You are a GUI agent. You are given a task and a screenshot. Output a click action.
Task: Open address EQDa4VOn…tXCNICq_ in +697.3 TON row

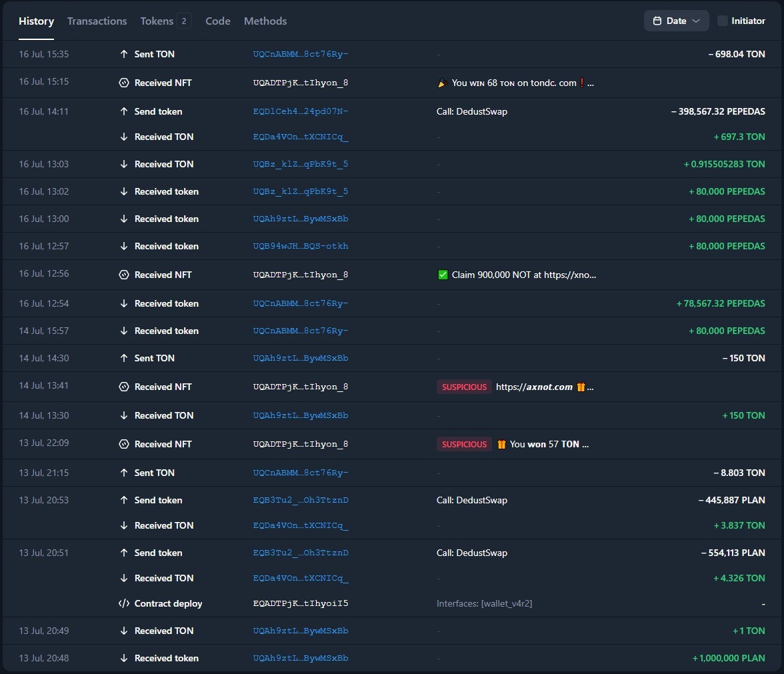click(301, 137)
